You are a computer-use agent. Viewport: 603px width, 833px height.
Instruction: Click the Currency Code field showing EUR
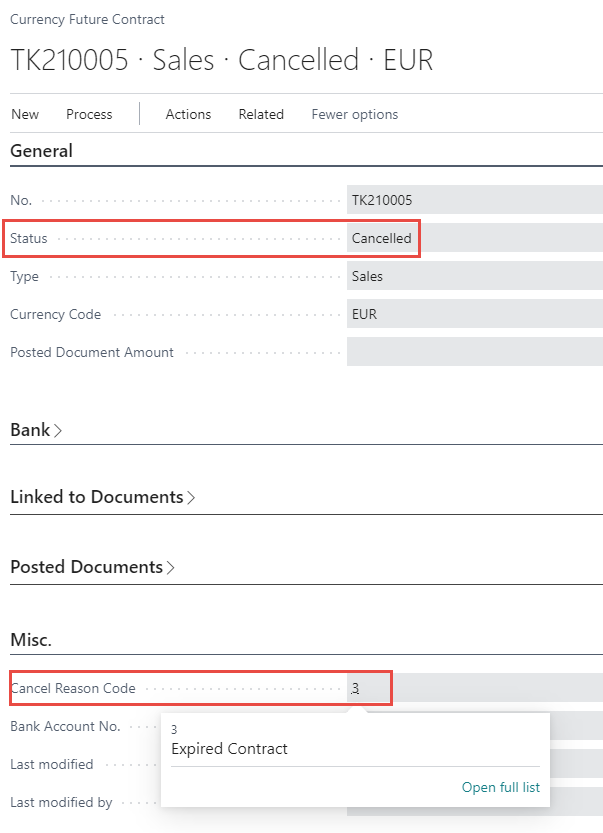[474, 314]
